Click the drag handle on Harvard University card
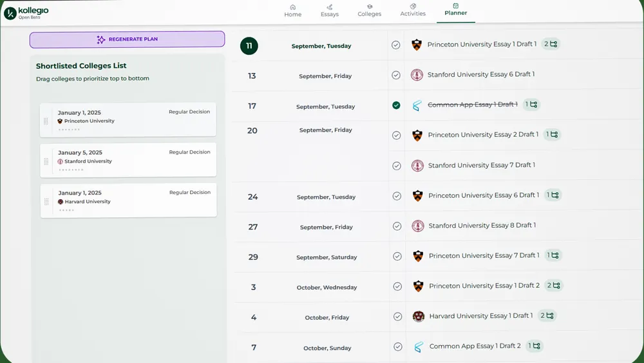Viewport: 644px width, 363px height. point(46,201)
